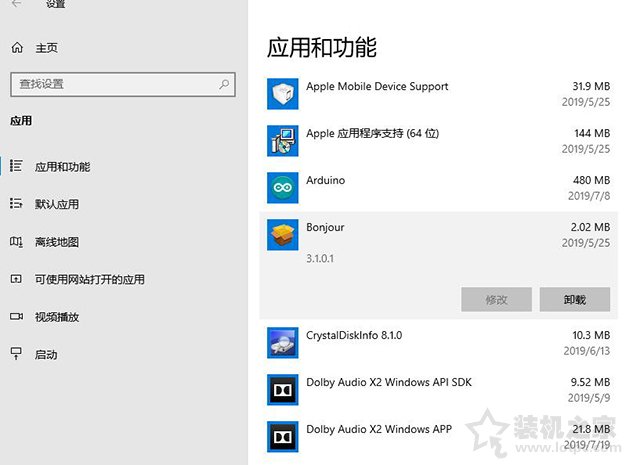Click the 应用 section label in sidebar
Screen dimensions: 640x465
tap(21, 121)
